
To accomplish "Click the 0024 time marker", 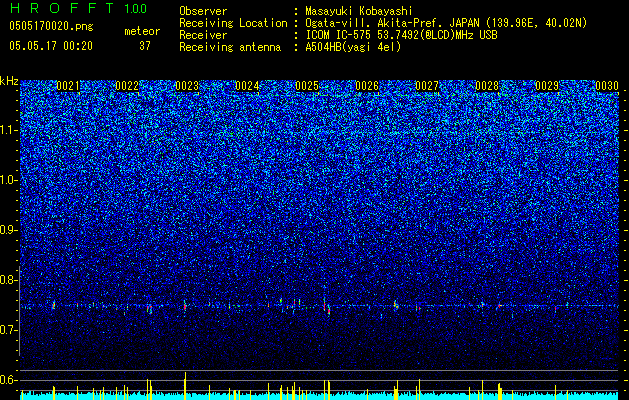I will [x=247, y=86].
